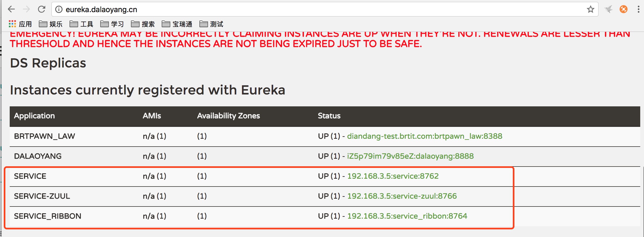Bookmark this page with the star
The width and height of the screenshot is (644, 237).
(x=590, y=9)
